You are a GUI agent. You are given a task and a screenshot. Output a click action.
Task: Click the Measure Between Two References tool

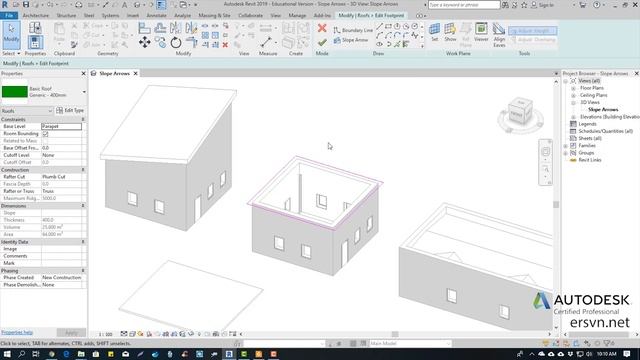point(266,42)
